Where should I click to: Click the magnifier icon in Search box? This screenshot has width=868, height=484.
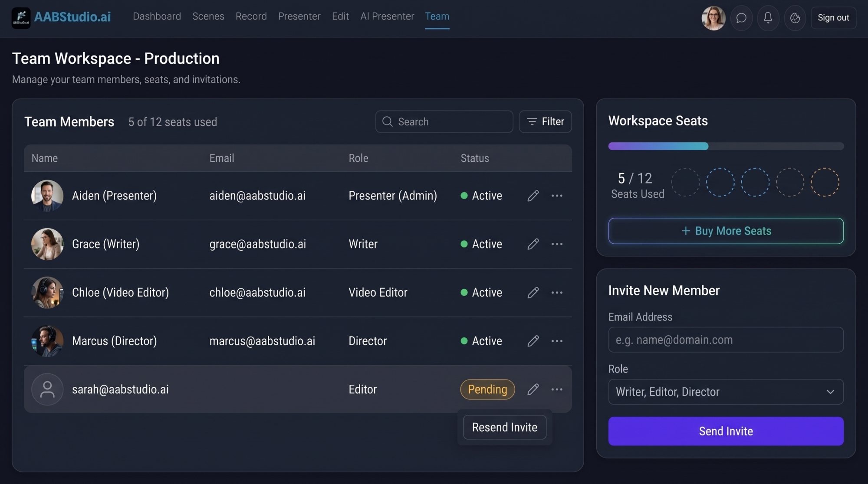pos(387,121)
